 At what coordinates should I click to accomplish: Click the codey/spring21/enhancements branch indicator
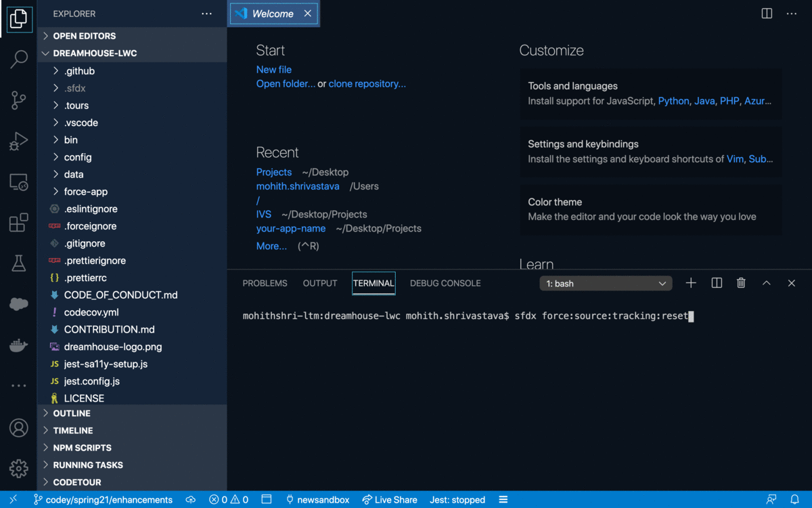tap(103, 500)
